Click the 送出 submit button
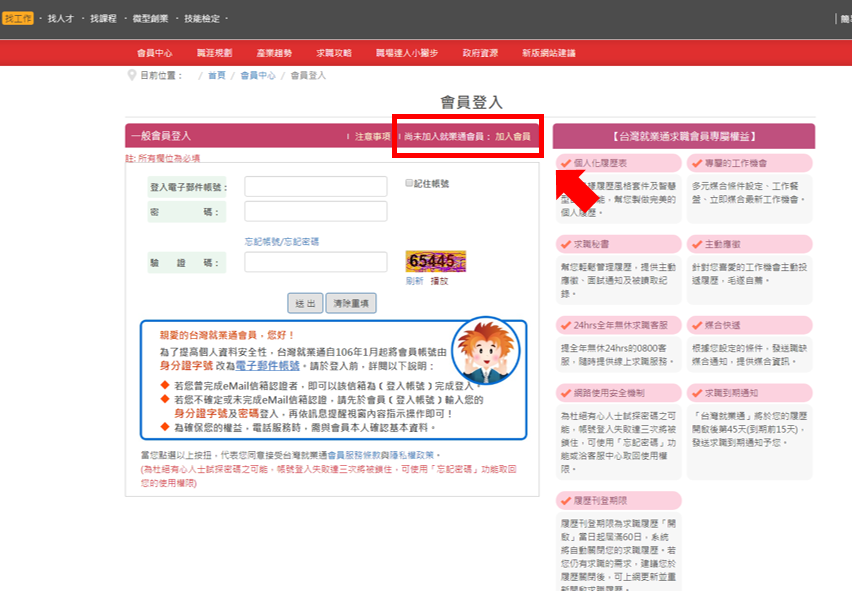Screen dimensions: 852x591 (x=305, y=303)
